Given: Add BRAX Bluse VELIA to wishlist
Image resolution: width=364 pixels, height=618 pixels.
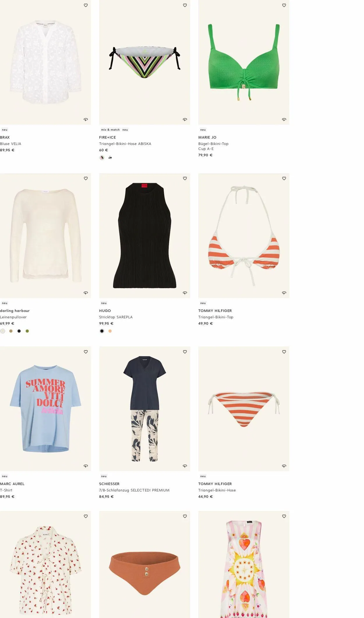Looking at the screenshot, I should (x=86, y=5).
